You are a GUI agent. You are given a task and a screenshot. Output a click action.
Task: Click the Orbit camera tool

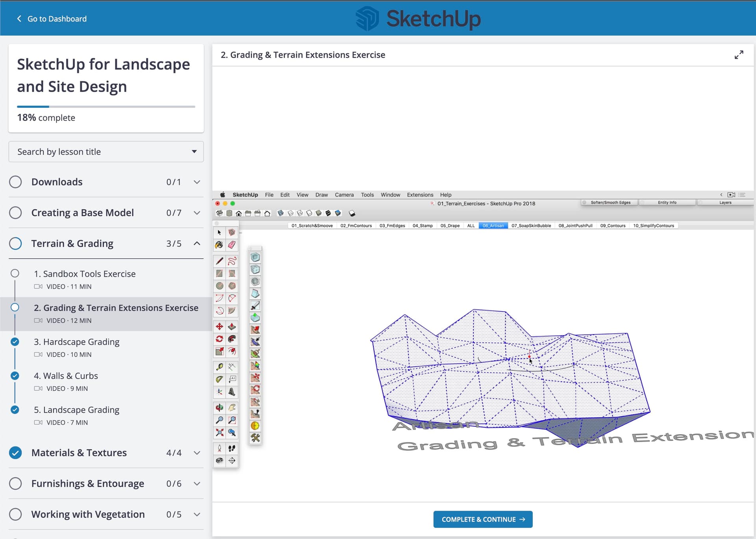pyautogui.click(x=219, y=407)
